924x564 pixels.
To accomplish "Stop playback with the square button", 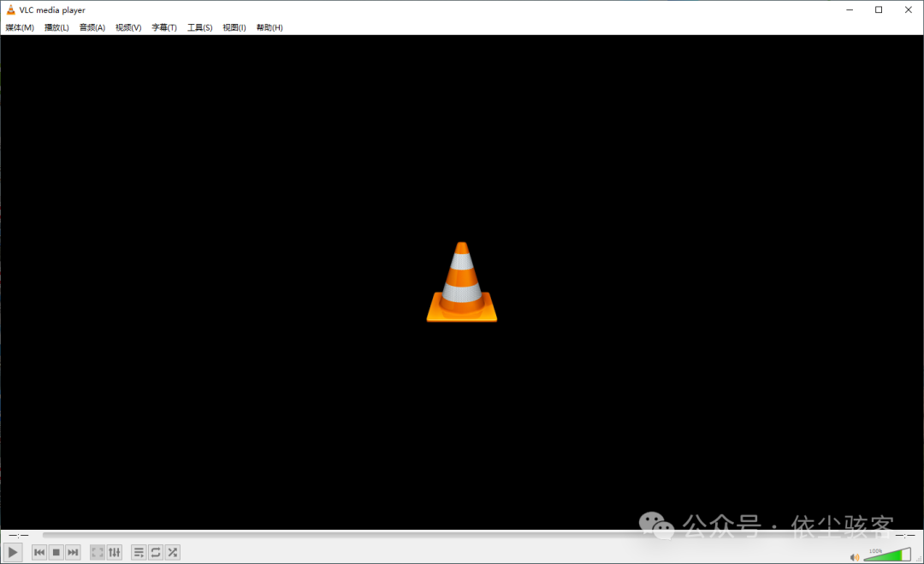I will [x=56, y=553].
